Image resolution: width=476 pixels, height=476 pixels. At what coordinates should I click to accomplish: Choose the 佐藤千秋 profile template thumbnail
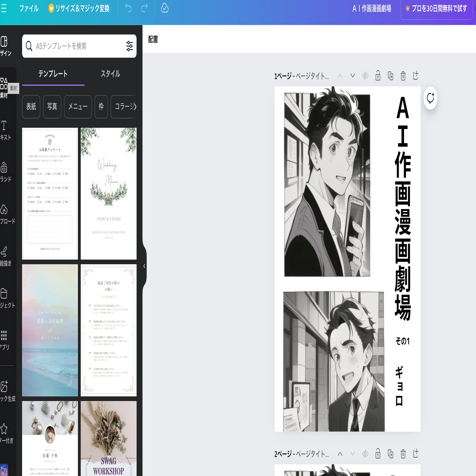tap(50, 438)
